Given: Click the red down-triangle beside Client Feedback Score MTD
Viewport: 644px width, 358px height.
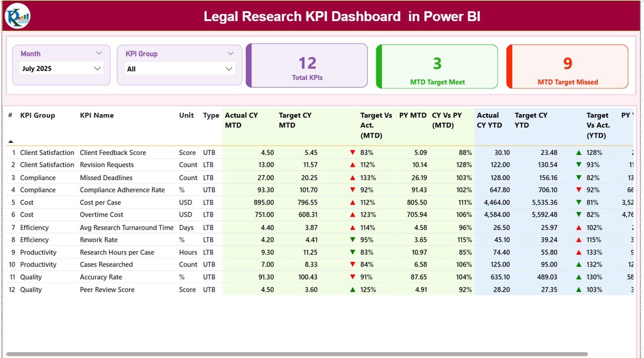Looking at the screenshot, I should point(353,152).
